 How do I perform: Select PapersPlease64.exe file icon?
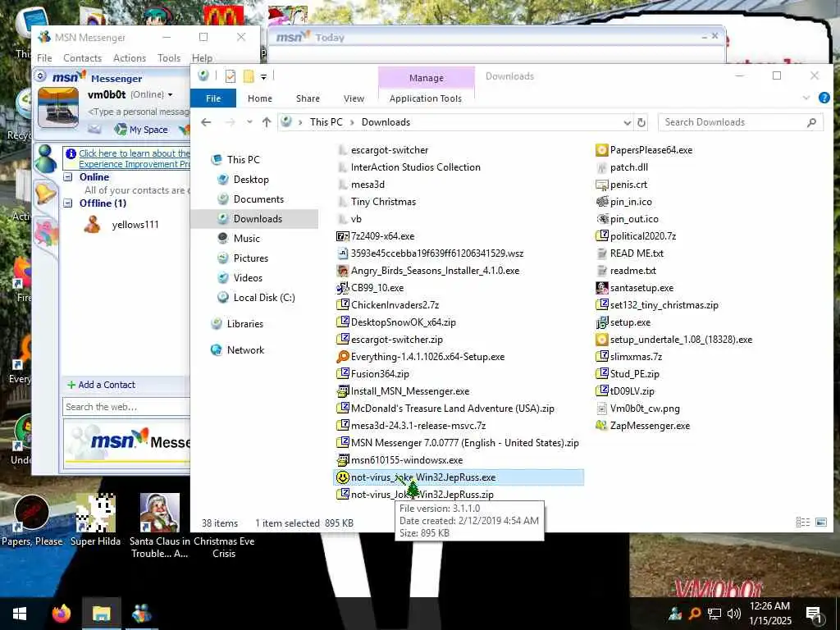click(601, 150)
